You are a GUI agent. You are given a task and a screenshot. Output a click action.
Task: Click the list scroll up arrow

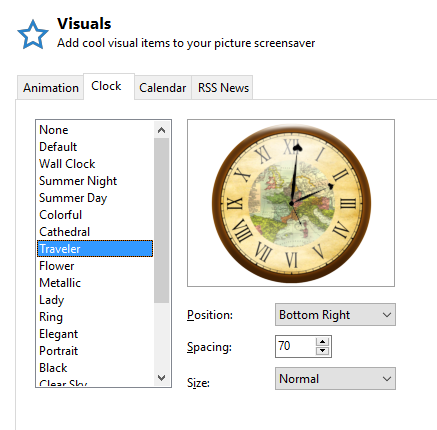(x=162, y=130)
